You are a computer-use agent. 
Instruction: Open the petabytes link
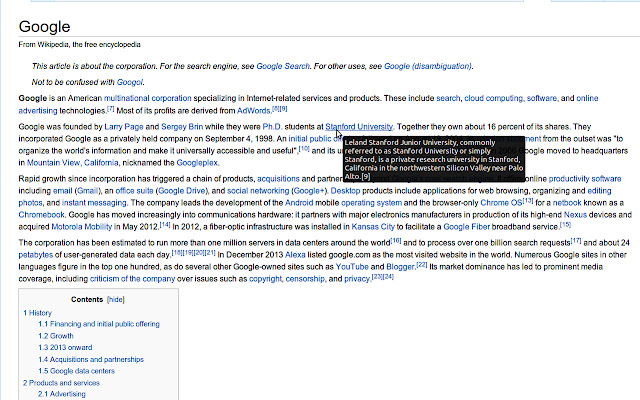[36, 255]
